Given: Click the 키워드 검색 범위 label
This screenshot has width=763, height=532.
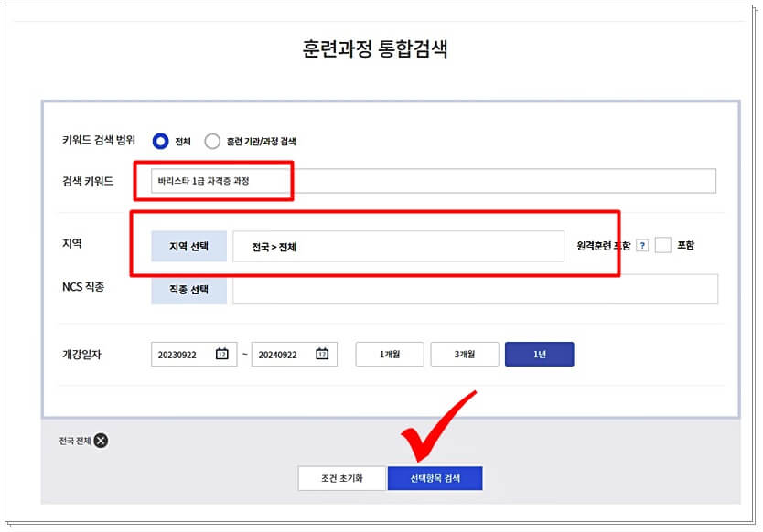Looking at the screenshot, I should (x=99, y=140).
